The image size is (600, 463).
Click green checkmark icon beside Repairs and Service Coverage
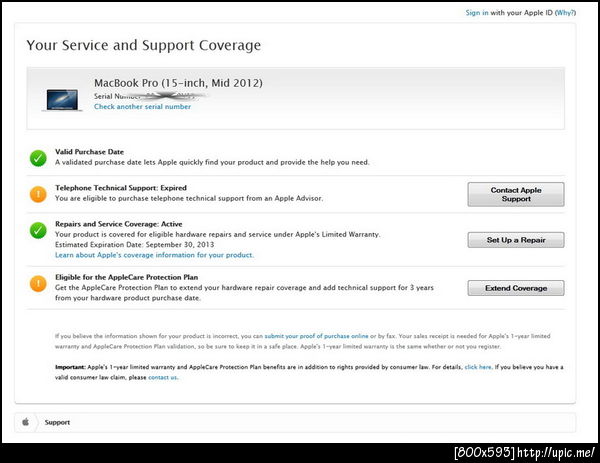(38, 230)
